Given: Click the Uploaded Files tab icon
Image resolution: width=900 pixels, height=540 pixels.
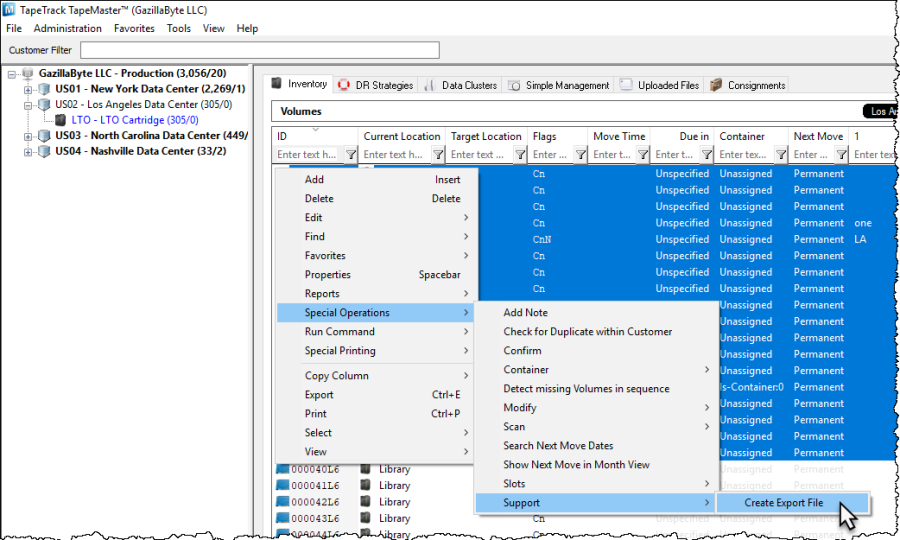Looking at the screenshot, I should point(626,85).
